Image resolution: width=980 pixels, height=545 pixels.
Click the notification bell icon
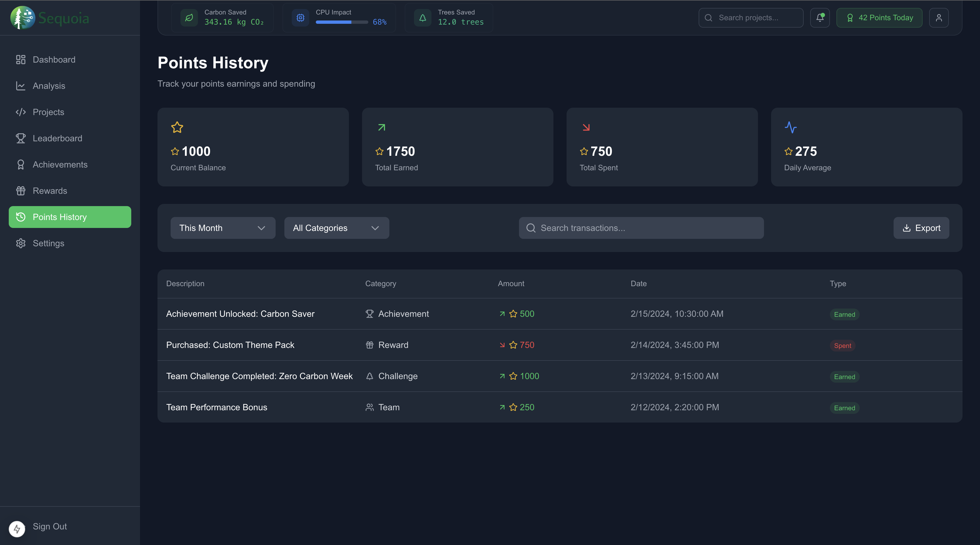click(819, 18)
